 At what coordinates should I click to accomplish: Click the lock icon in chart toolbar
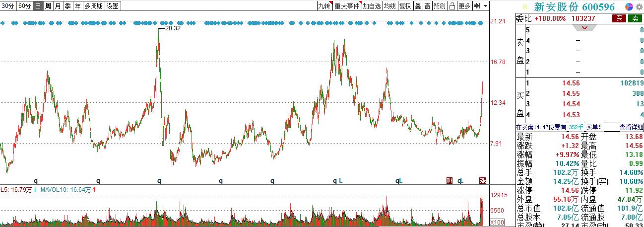coord(452,6)
